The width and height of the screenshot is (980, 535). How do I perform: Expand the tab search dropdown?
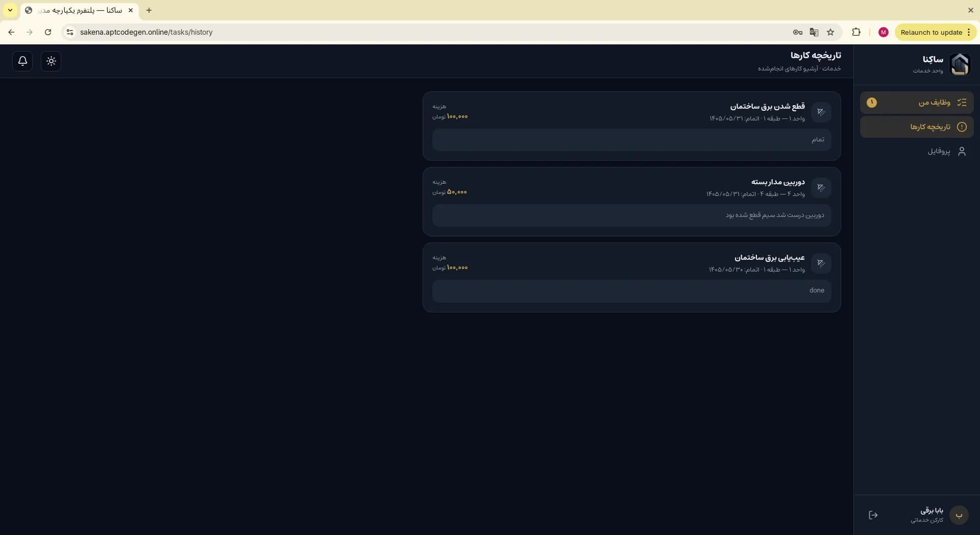(10, 10)
